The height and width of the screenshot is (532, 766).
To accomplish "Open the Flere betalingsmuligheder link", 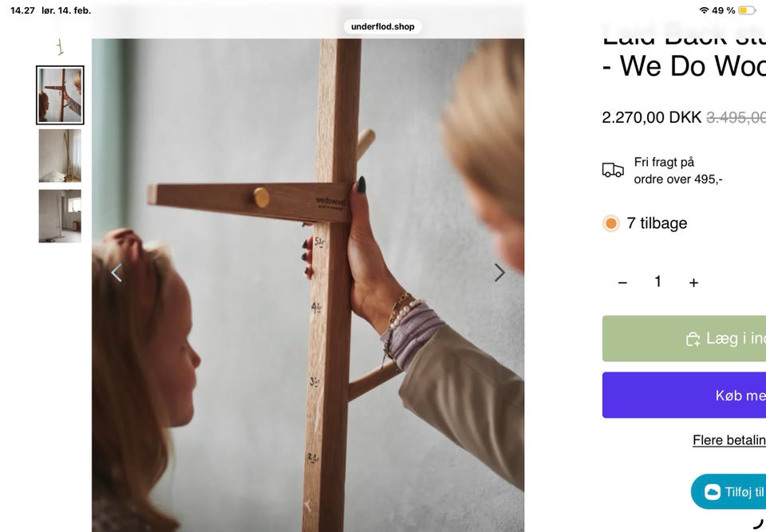I will 728,439.
